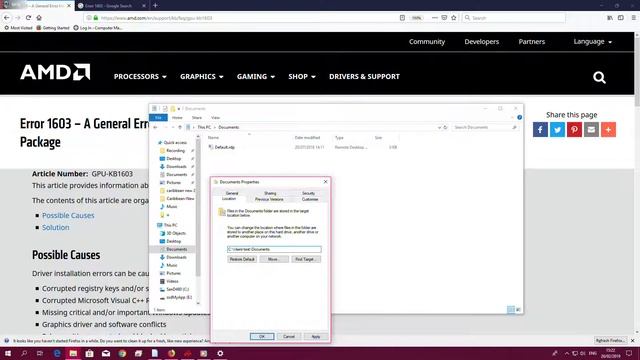
Task: Share this page on Twitter
Action: [557, 130]
